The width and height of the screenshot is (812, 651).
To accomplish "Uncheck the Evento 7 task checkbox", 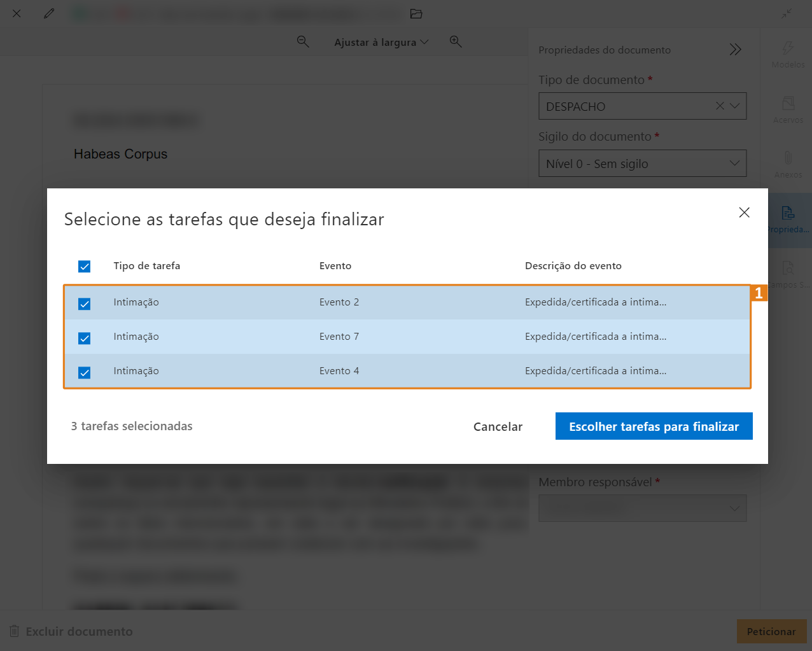I will 84,338.
